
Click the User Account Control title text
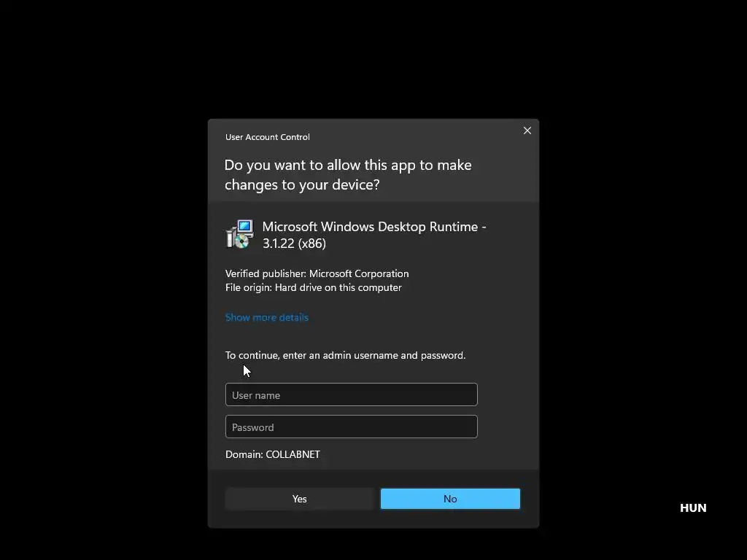point(267,137)
